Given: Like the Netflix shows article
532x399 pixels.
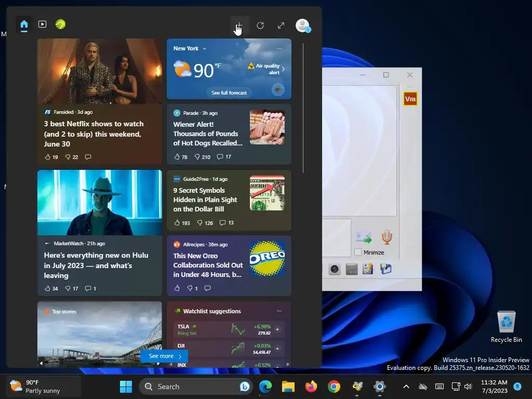Looking at the screenshot, I should tap(51, 157).
